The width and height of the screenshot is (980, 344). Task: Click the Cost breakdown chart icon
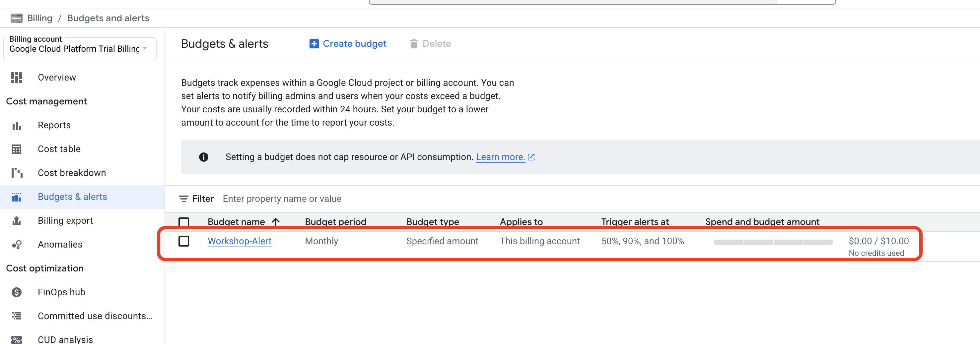click(x=17, y=173)
